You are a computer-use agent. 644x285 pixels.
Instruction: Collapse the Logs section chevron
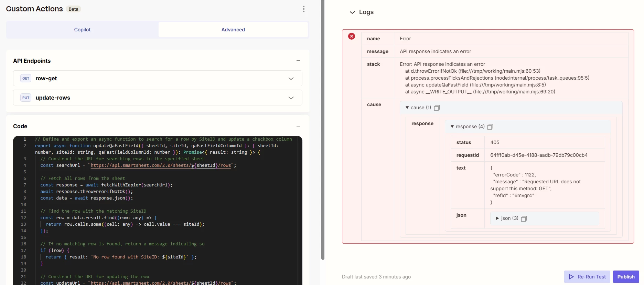352,12
